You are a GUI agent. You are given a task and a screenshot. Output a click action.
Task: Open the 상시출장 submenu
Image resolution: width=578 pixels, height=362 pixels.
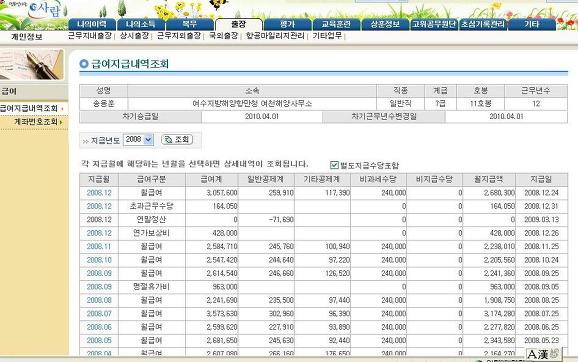[x=134, y=35]
